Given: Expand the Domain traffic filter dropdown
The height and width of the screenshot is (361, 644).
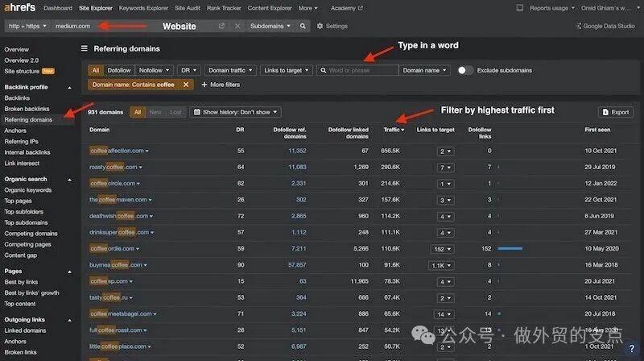Looking at the screenshot, I should pos(229,70).
